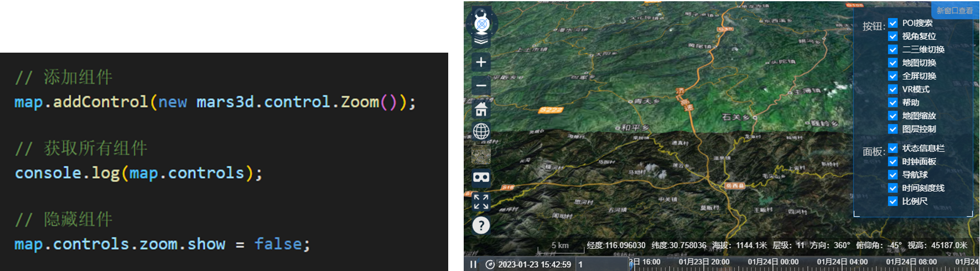This screenshot has height=271, width=980.
Task: Reset the view with the home icon
Action: [481, 109]
